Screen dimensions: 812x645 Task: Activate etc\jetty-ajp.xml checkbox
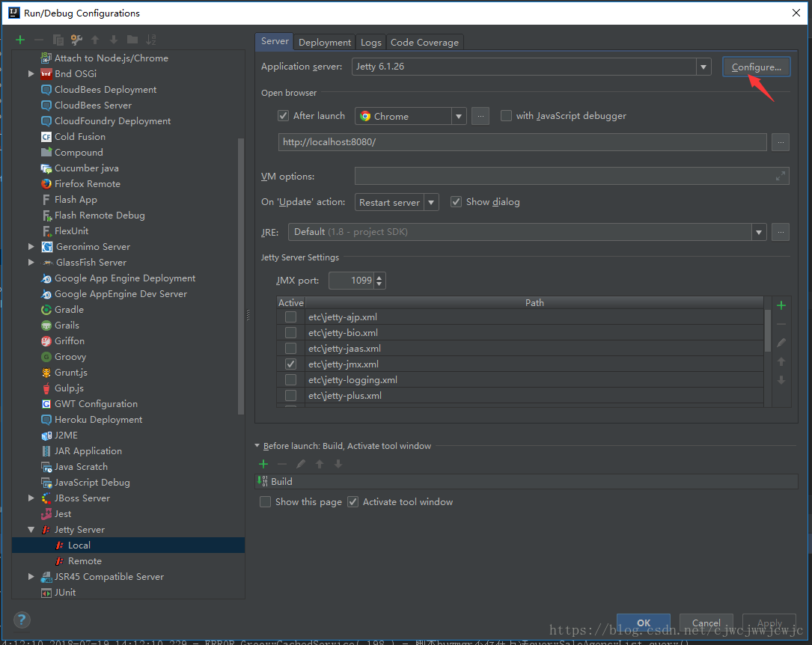point(291,317)
